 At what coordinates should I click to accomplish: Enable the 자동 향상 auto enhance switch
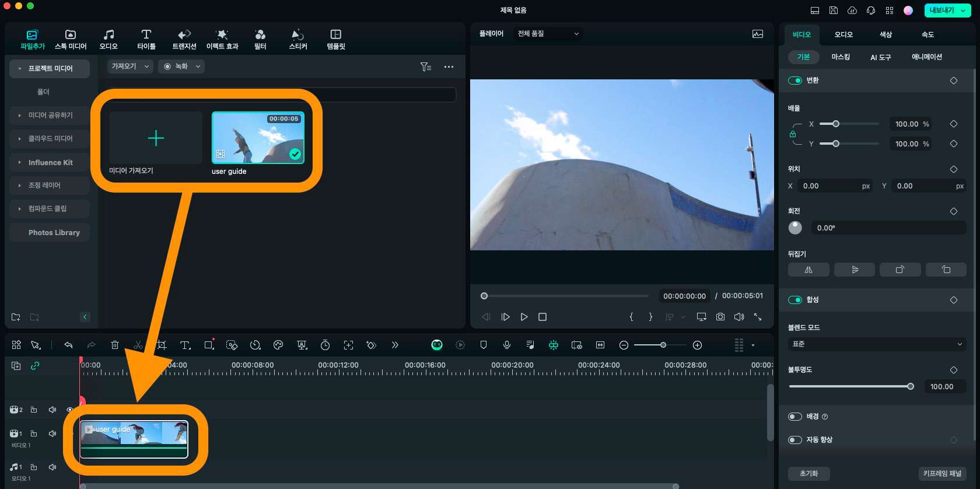795,440
